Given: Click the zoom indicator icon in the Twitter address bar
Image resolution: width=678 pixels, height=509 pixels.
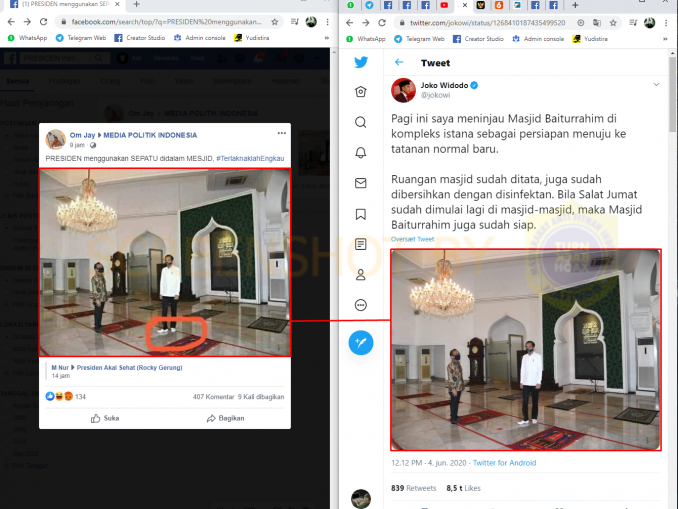Looking at the screenshot, I should point(581,22).
